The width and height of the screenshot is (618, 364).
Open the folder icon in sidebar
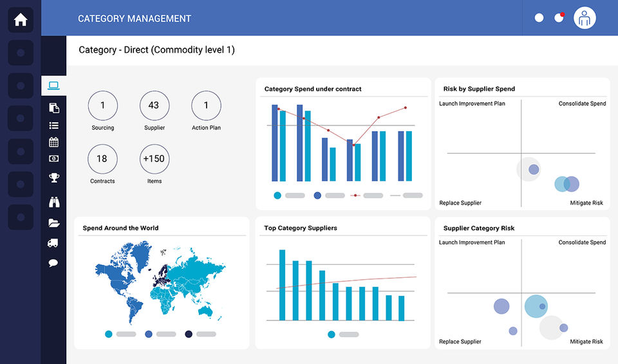pos(54,223)
